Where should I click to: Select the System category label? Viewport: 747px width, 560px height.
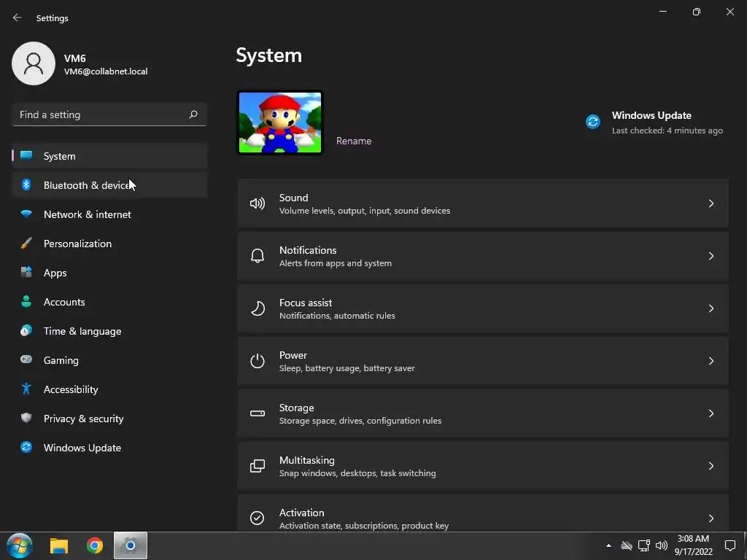60,156
